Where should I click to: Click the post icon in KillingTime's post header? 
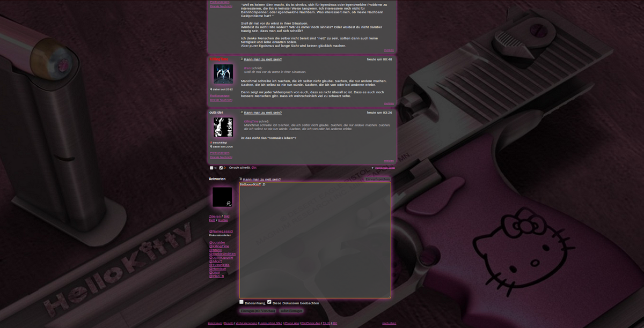click(242, 59)
